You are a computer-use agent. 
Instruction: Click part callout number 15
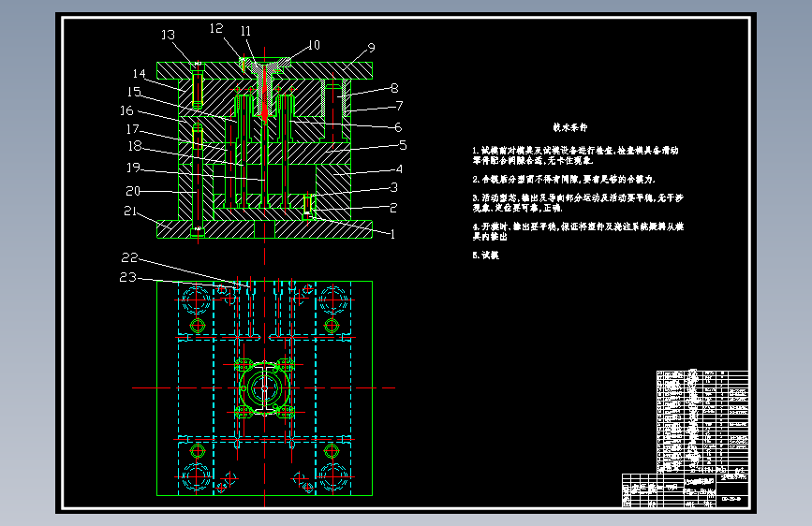134,92
